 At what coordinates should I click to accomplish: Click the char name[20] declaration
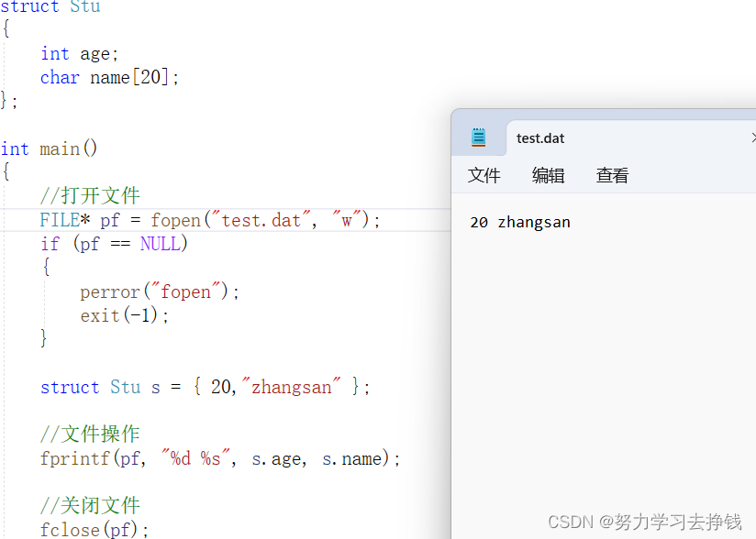click(x=108, y=77)
